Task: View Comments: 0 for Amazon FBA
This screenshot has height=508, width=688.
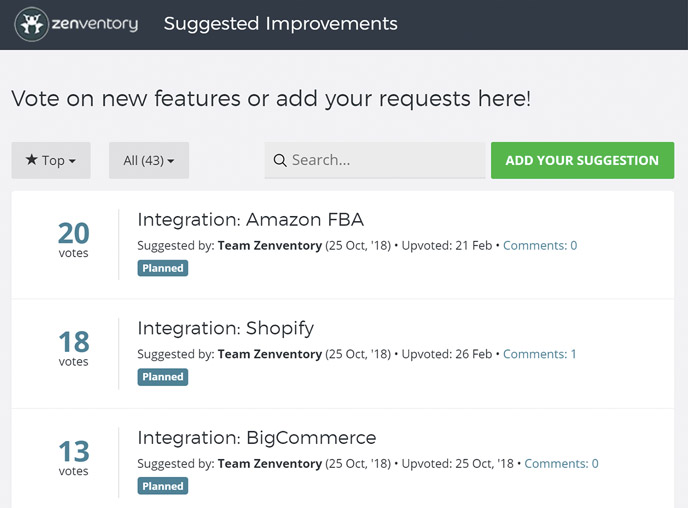Action: pos(540,245)
